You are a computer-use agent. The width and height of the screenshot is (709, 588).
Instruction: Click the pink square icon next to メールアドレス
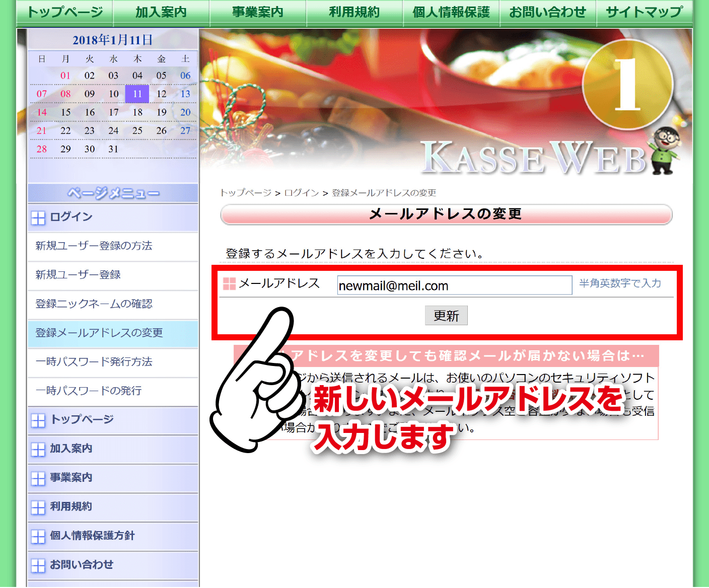tap(229, 284)
